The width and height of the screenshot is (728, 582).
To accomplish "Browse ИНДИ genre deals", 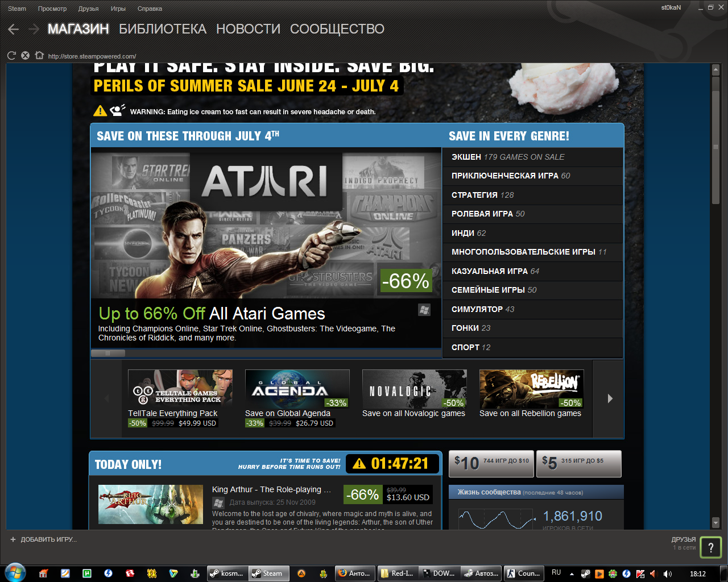I will coord(532,233).
